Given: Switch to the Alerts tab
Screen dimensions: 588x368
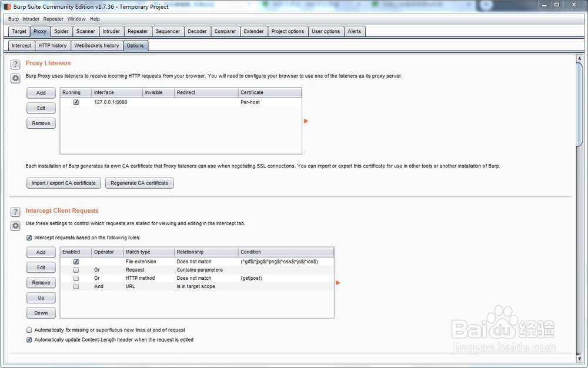Looking at the screenshot, I should [x=355, y=32].
